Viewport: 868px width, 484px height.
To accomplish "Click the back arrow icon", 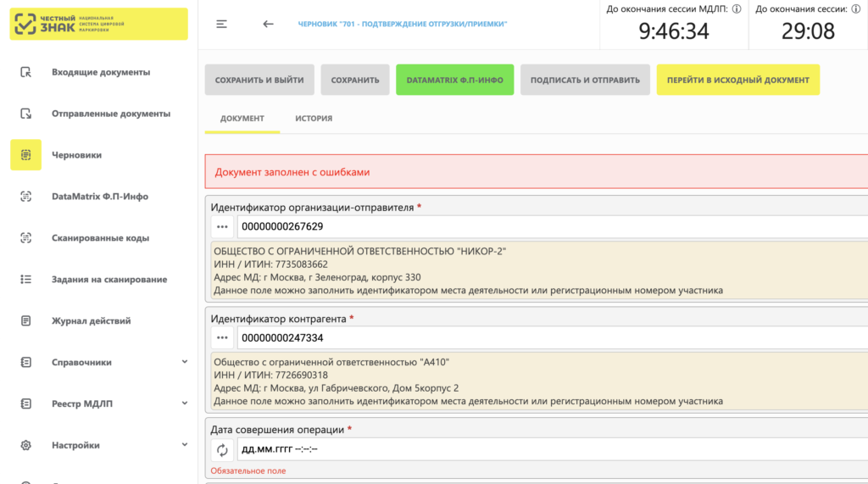I will tap(268, 25).
